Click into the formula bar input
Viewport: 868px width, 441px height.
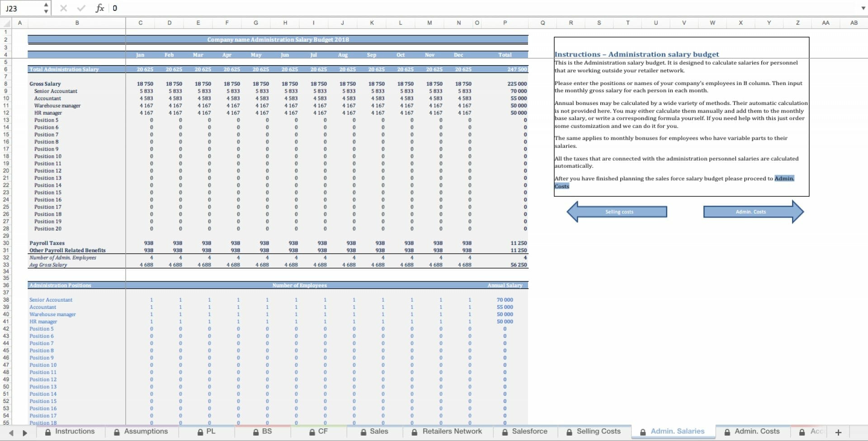(484, 8)
